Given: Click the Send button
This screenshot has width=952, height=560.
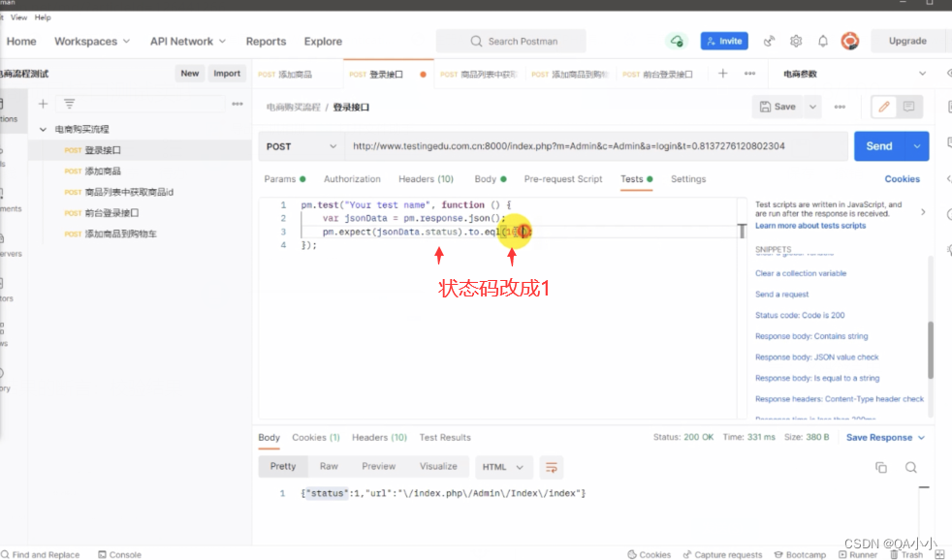Looking at the screenshot, I should tap(879, 146).
